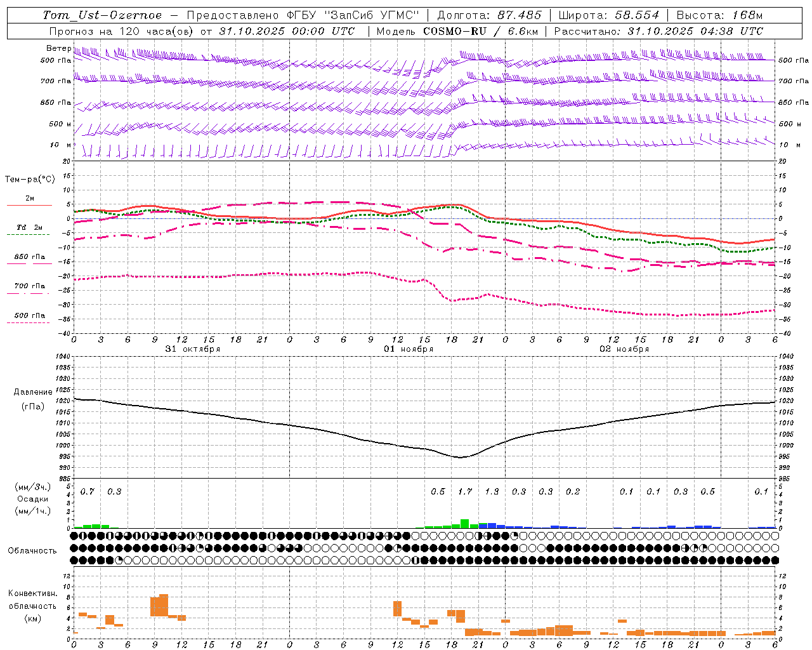Click the Ветер wind panel label
This screenshot has width=812, height=650.
pyautogui.click(x=58, y=48)
